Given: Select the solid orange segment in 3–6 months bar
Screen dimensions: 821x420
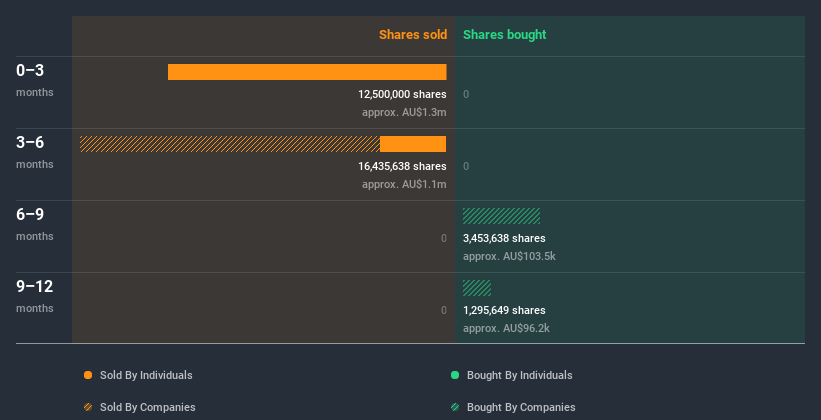Looking at the screenshot, I should tap(413, 144).
